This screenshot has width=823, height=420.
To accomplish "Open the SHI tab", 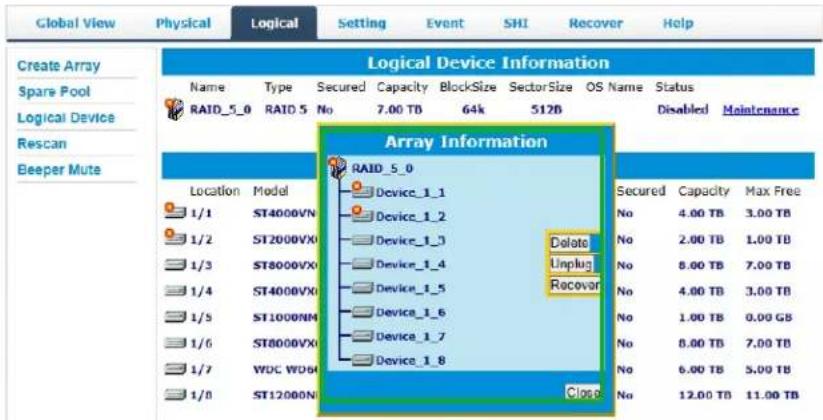I will (515, 24).
